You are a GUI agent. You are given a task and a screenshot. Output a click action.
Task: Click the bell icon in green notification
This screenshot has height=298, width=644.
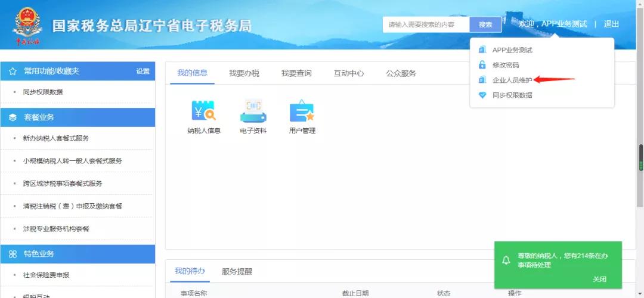tap(506, 260)
